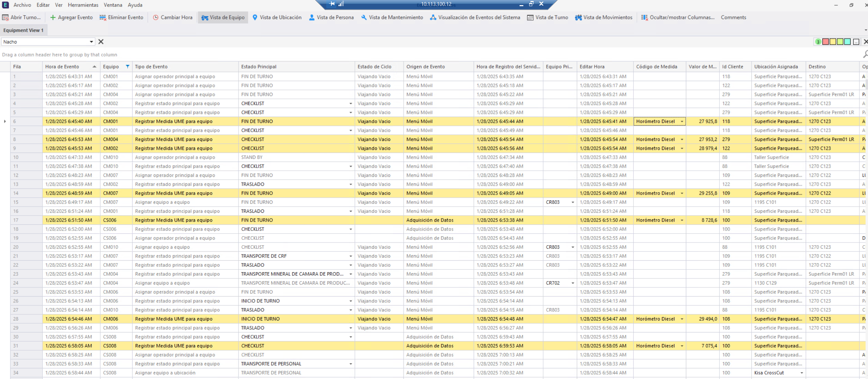Viewport: 868px width, 379px height.
Task: Click the Equipo column filter funnel
Action: [128, 67]
